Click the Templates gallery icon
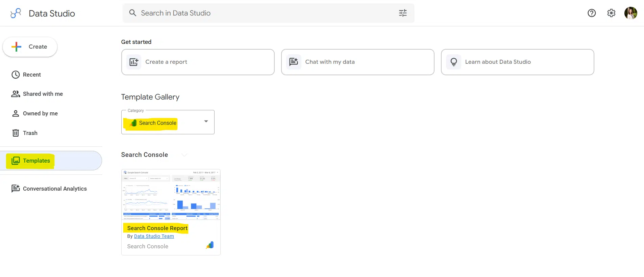Image resolution: width=644 pixels, height=277 pixels. (x=16, y=161)
